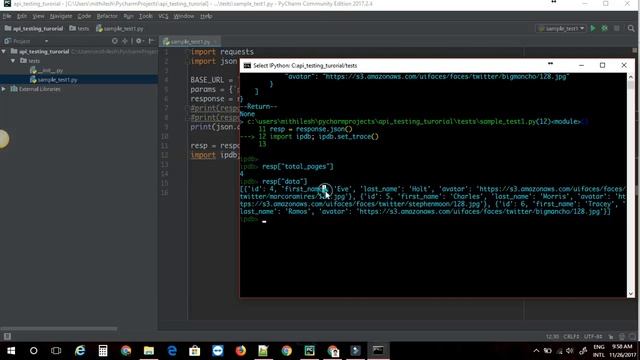The height and width of the screenshot is (360, 640).
Task: Open the Window menu
Action: pyautogui.click(x=184, y=16)
